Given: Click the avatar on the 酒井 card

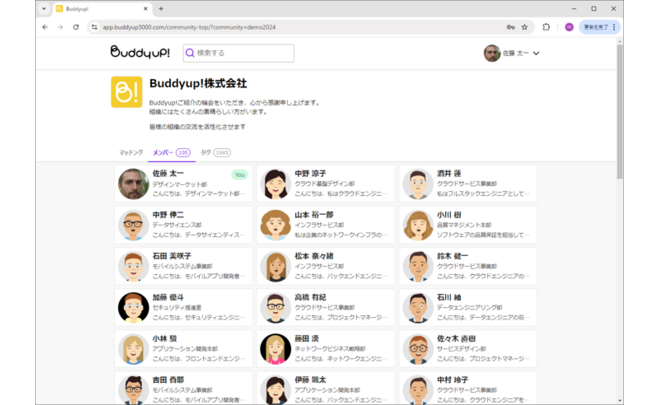Looking at the screenshot, I should click(418, 184).
